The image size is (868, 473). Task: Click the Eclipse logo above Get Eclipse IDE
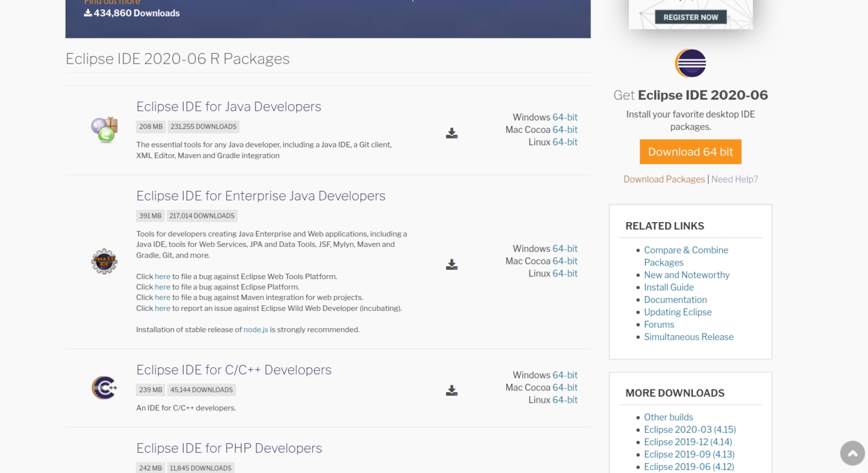coord(691,63)
